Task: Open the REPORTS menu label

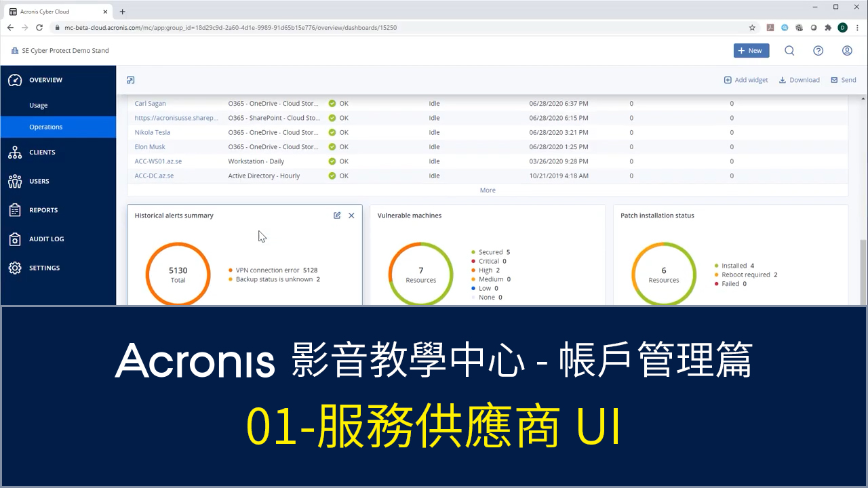Action: (43, 210)
